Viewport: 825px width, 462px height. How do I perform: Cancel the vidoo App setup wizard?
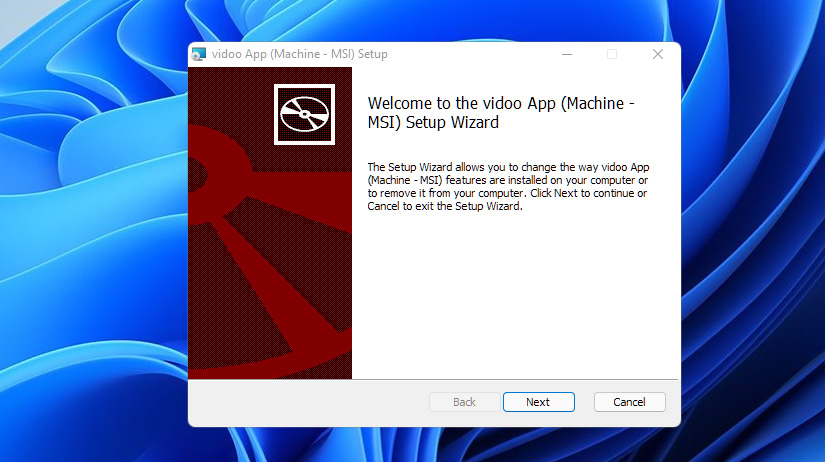click(629, 402)
